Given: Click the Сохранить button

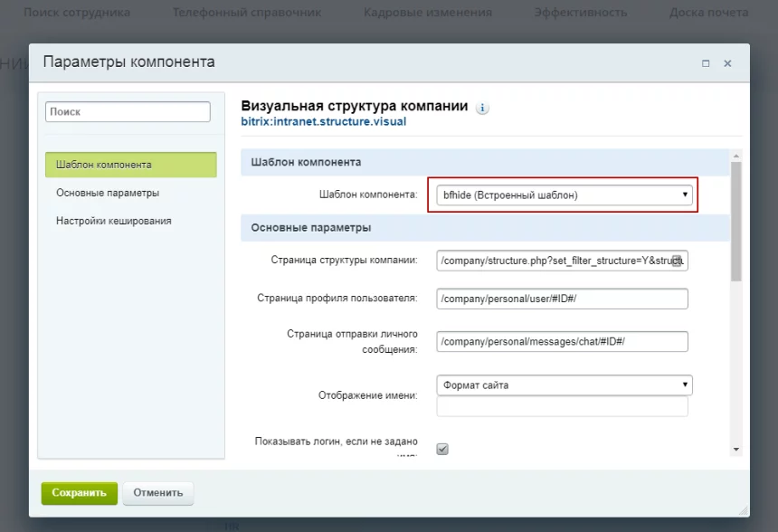Looking at the screenshot, I should tap(79, 493).
